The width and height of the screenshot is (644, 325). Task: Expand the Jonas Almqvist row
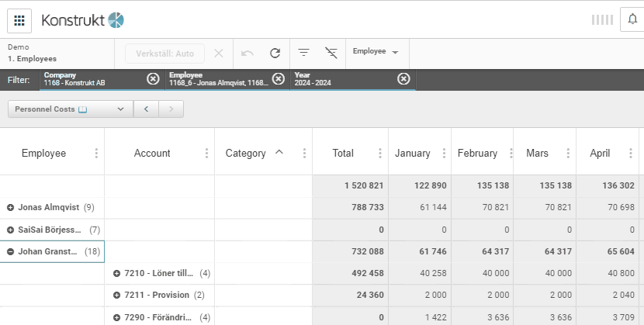click(11, 208)
